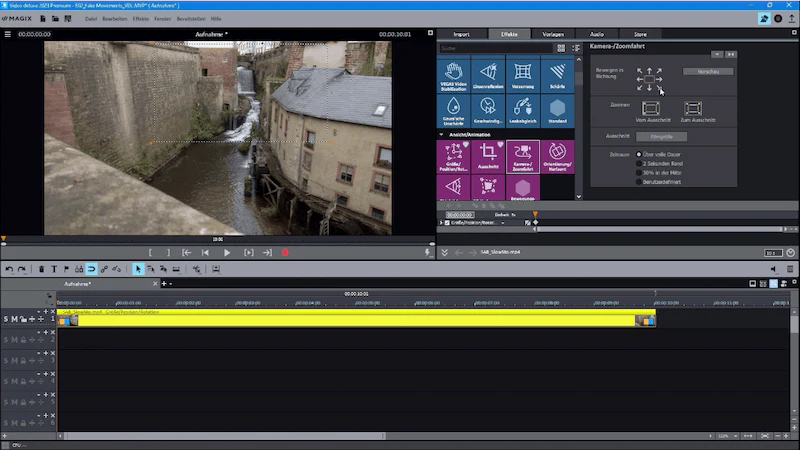Start playback with the play button
Viewport: 800px width, 450px height.
pyautogui.click(x=227, y=253)
